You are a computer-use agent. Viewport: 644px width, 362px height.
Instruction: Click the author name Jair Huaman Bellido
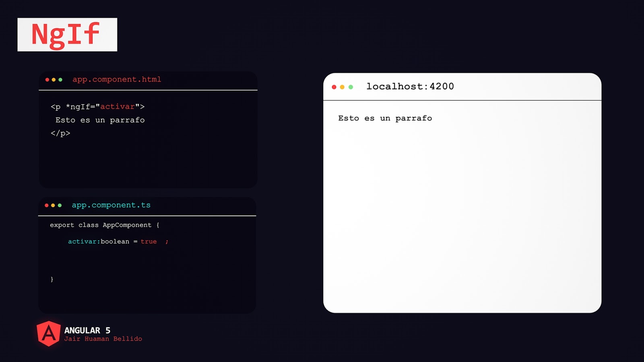tap(104, 339)
